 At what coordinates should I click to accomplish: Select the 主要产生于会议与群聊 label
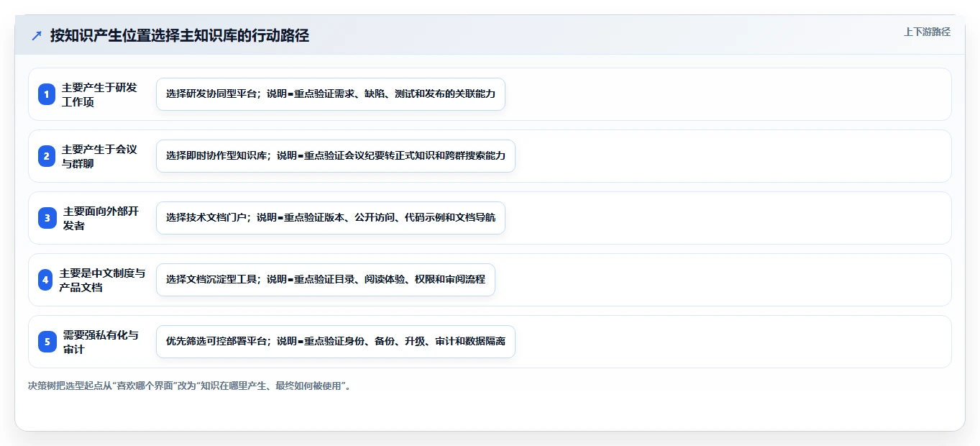click(x=99, y=156)
